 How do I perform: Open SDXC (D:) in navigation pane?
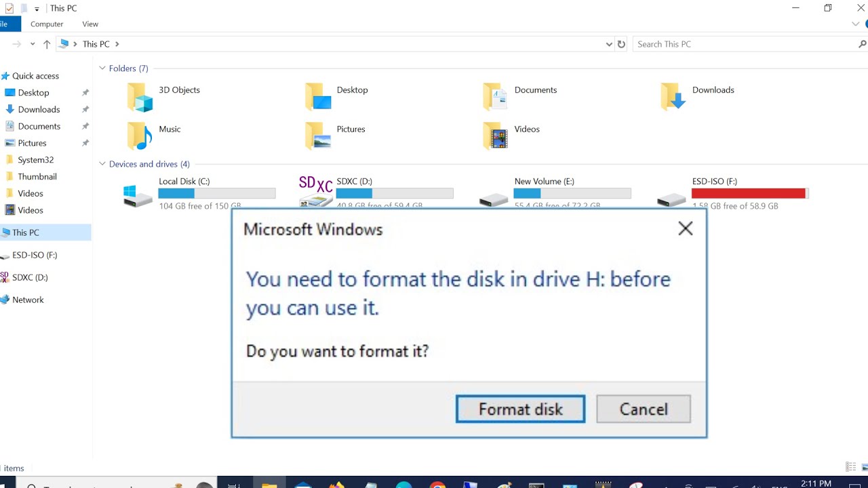[30, 277]
